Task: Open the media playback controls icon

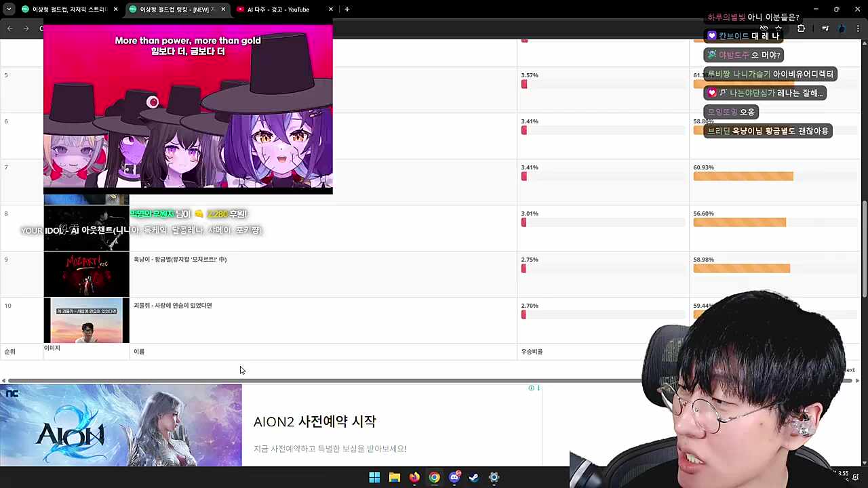Action: tap(825, 28)
